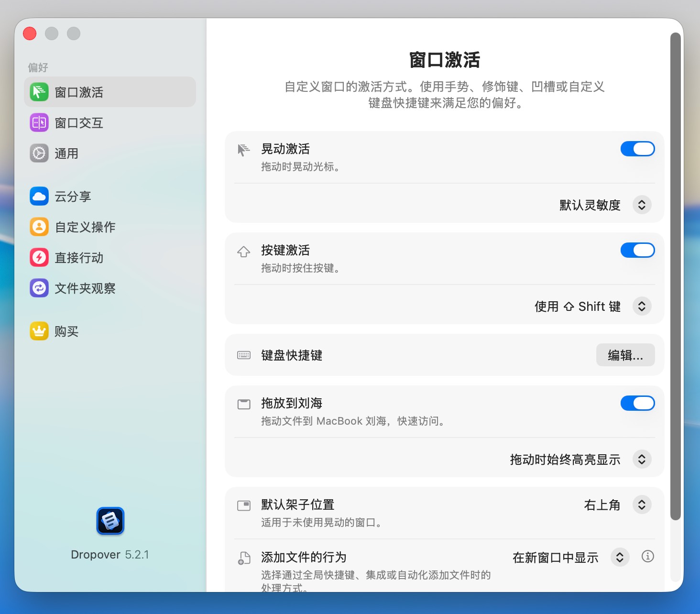Click info icon beside 添加文件的行为
Image resolution: width=700 pixels, height=614 pixels.
pos(647,557)
